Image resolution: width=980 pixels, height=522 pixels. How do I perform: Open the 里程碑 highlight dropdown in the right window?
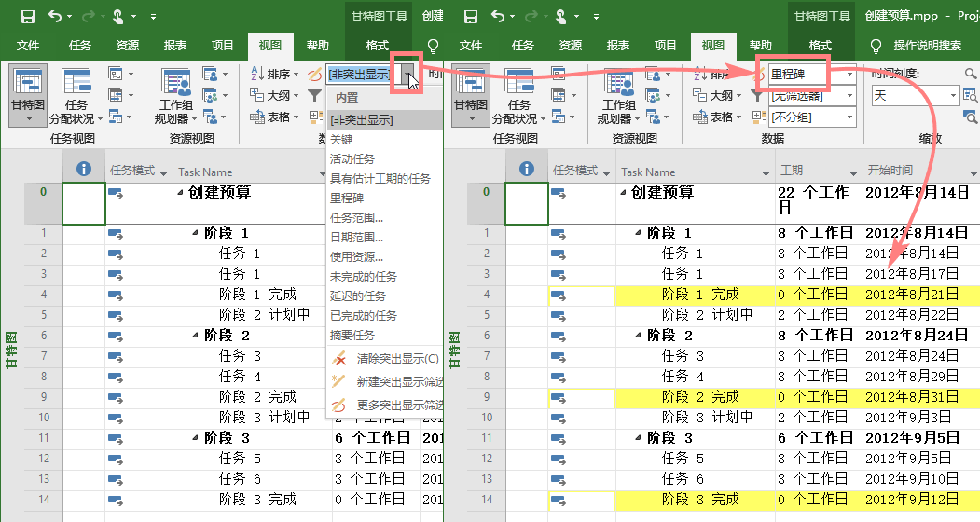click(x=849, y=75)
